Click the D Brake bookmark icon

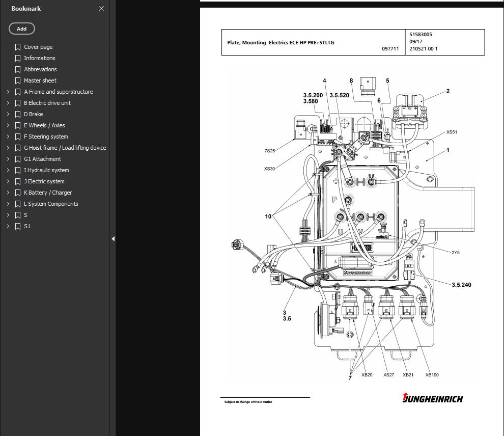[18, 114]
